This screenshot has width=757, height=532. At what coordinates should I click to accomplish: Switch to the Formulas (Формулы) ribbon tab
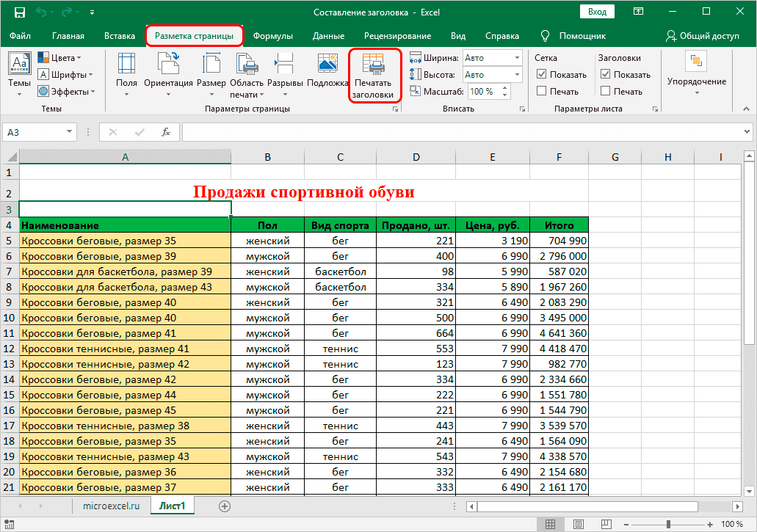272,36
